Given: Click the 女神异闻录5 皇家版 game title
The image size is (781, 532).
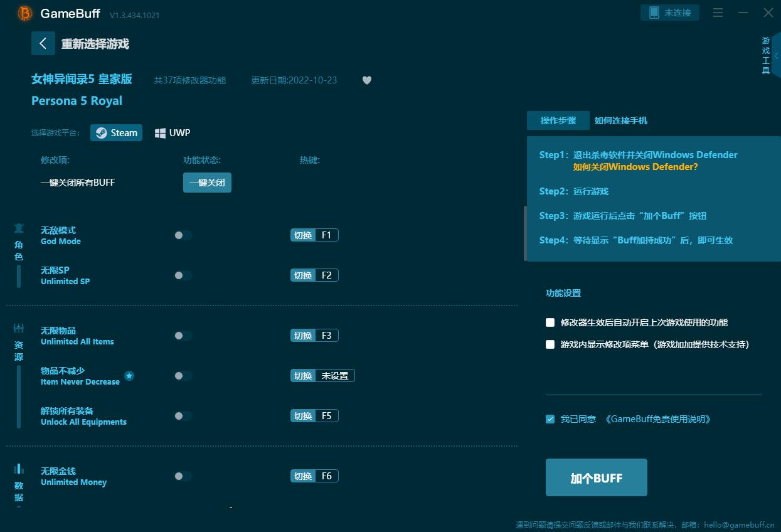Looking at the screenshot, I should [82, 79].
